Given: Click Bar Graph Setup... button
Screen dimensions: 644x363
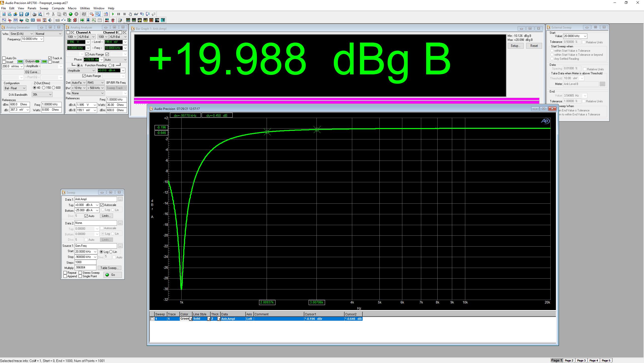Looking at the screenshot, I should pyautogui.click(x=515, y=46).
